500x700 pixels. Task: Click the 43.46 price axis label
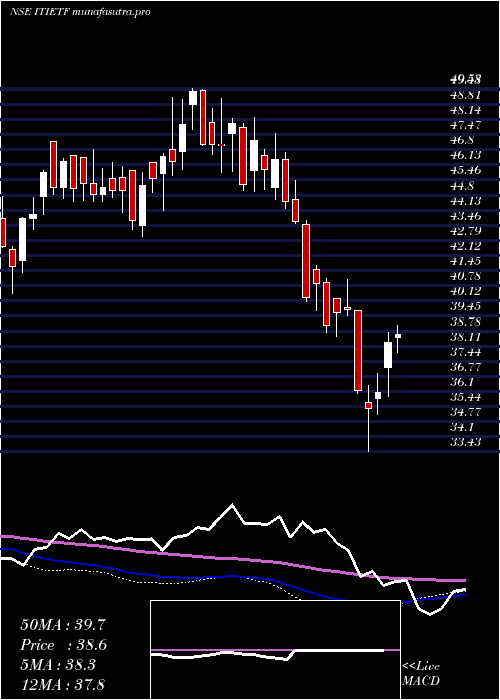click(x=466, y=216)
